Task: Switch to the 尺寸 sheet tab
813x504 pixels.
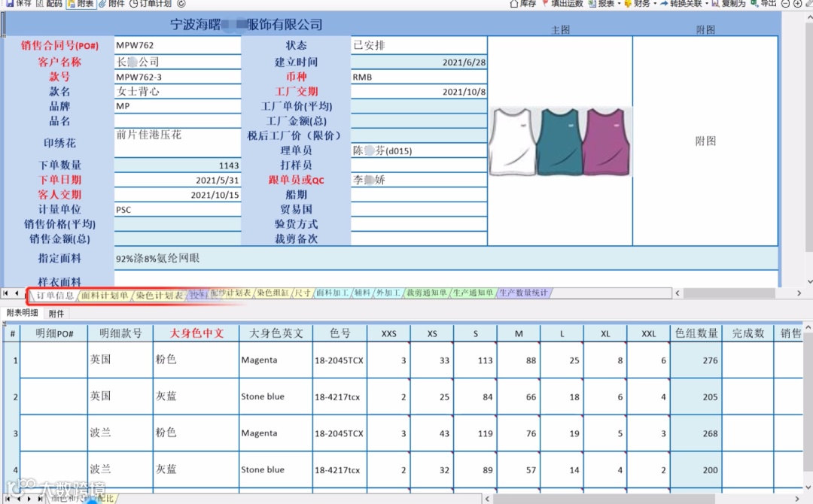Action: coord(303,293)
